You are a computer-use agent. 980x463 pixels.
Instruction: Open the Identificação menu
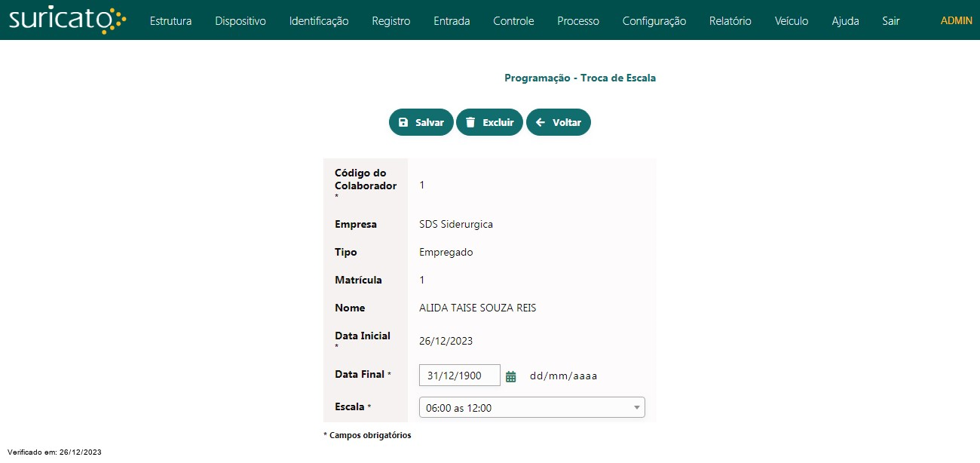[x=319, y=21]
